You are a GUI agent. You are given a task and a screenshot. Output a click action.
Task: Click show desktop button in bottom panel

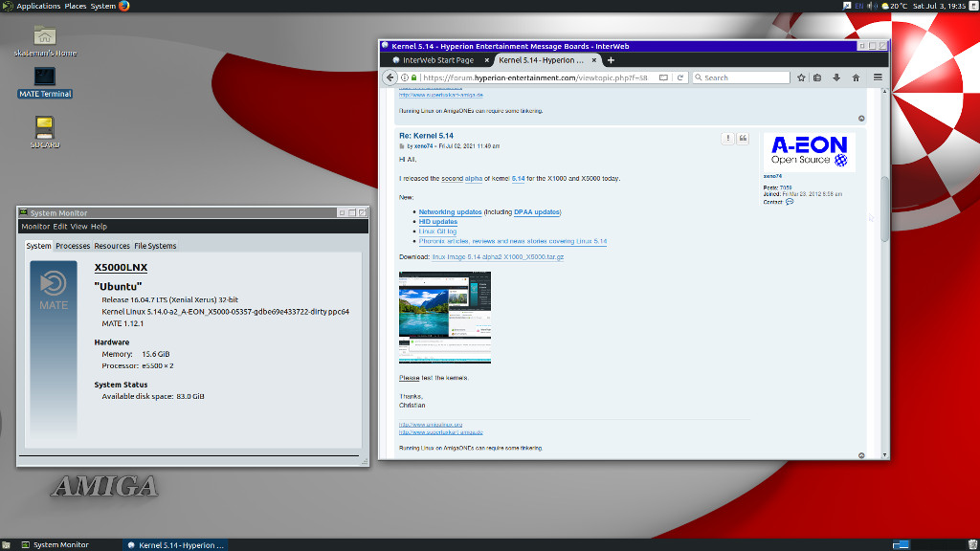[6, 544]
